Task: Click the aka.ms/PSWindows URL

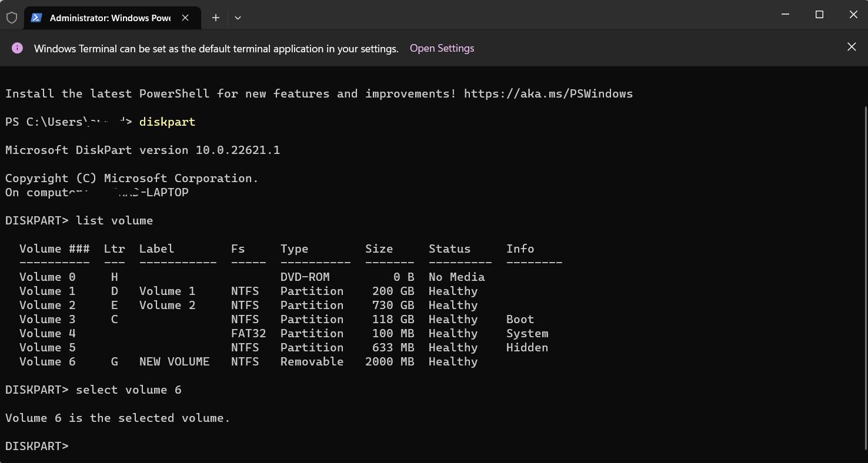Action: pos(548,93)
